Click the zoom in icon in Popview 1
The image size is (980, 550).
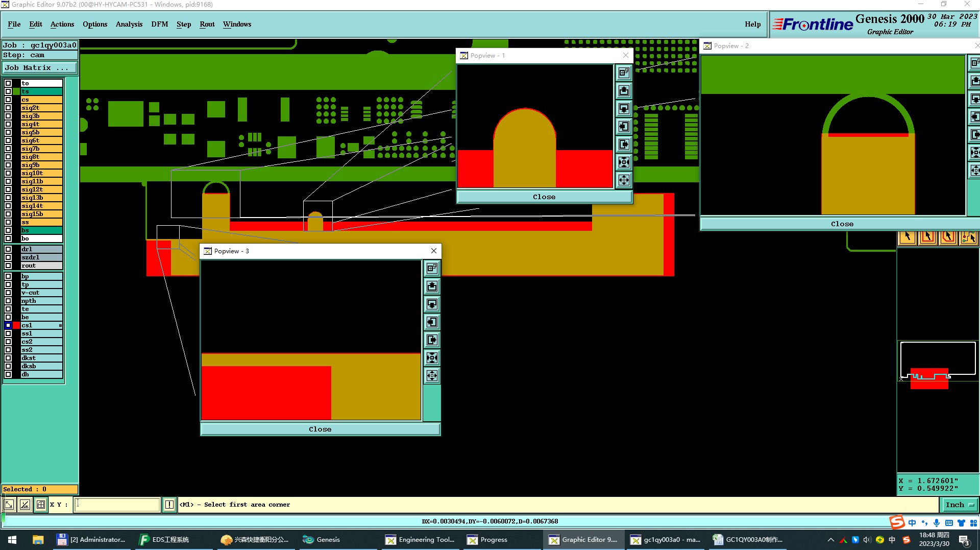624,162
